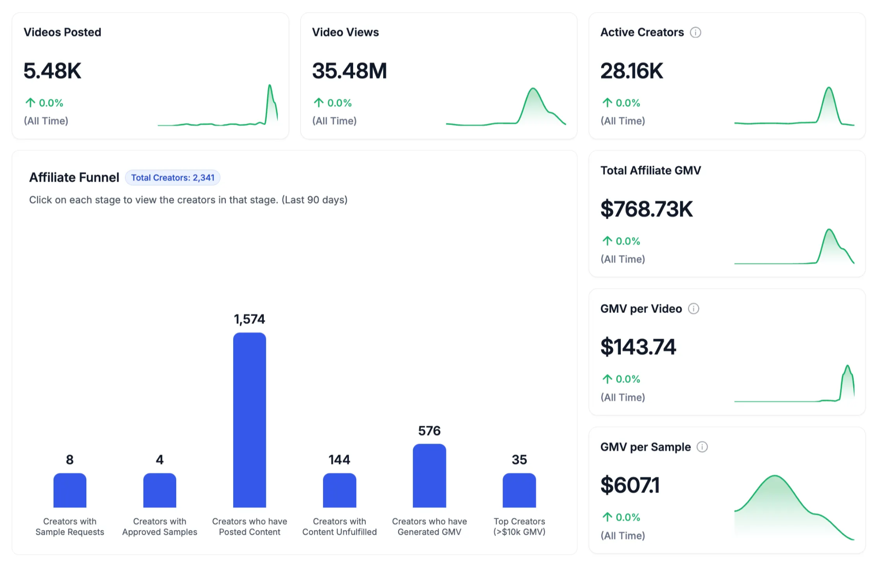
Task: Click the Active Creators up arrow icon
Action: tap(607, 103)
